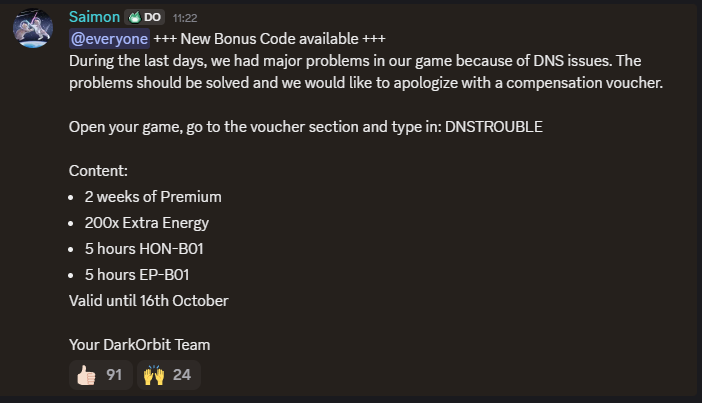Click the "5 hours HON-B01" list item
Viewport: 702px width, 403px height.
(x=145, y=248)
